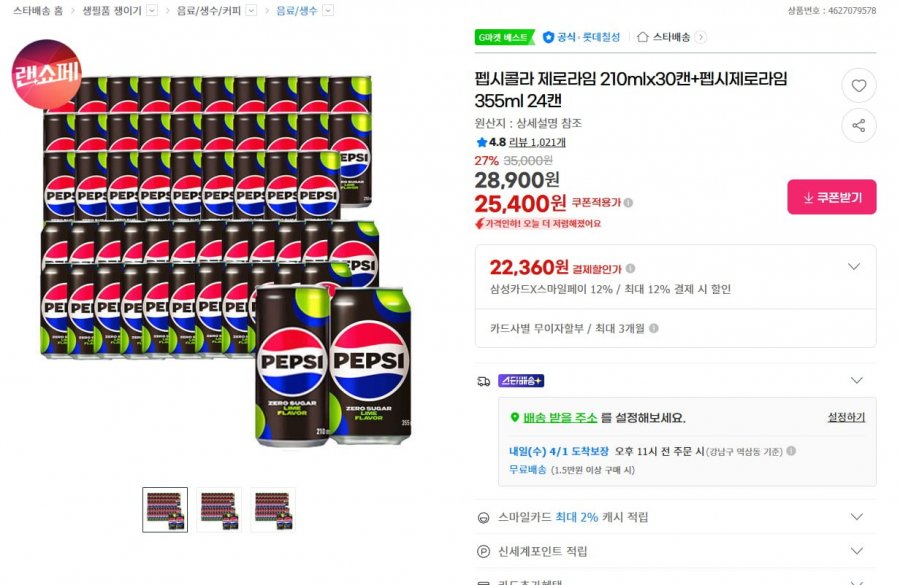The image size is (900, 585).
Task: Expand the 22,360원 결제할인가 discount details
Action: click(x=855, y=267)
